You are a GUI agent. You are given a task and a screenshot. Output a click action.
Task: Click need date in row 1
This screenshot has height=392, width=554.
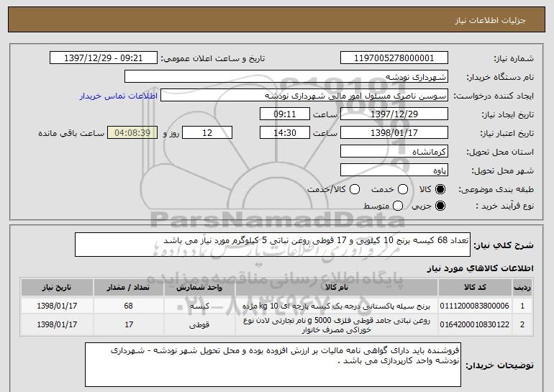(x=57, y=306)
